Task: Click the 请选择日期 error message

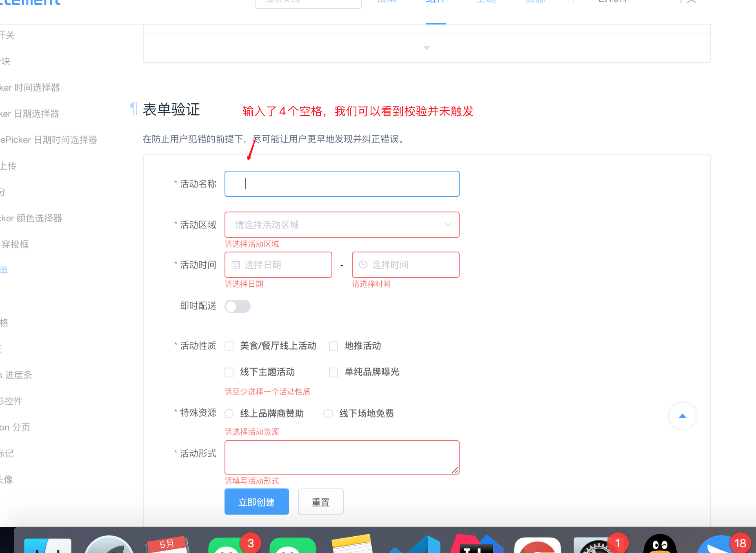Action: pyautogui.click(x=244, y=284)
